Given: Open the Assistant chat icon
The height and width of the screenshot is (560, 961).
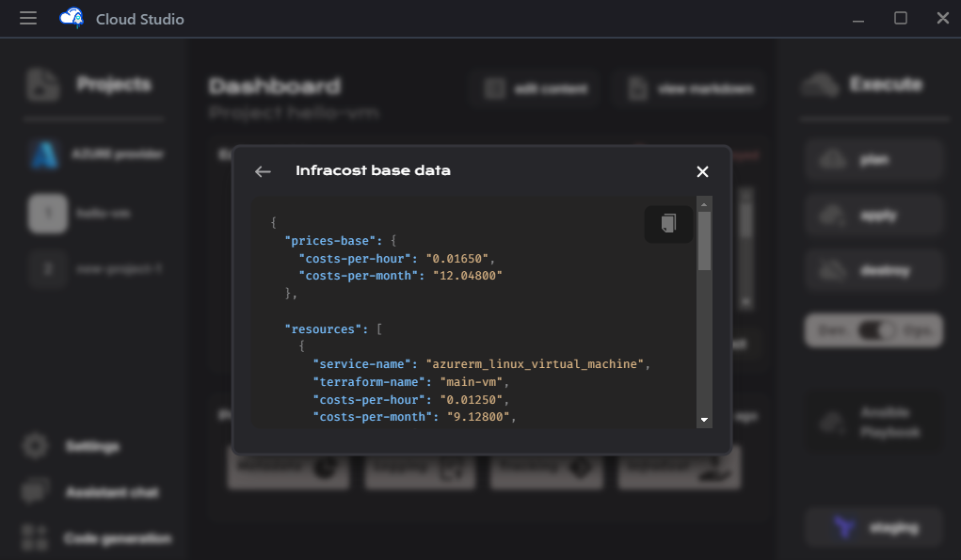Looking at the screenshot, I should tap(36, 492).
